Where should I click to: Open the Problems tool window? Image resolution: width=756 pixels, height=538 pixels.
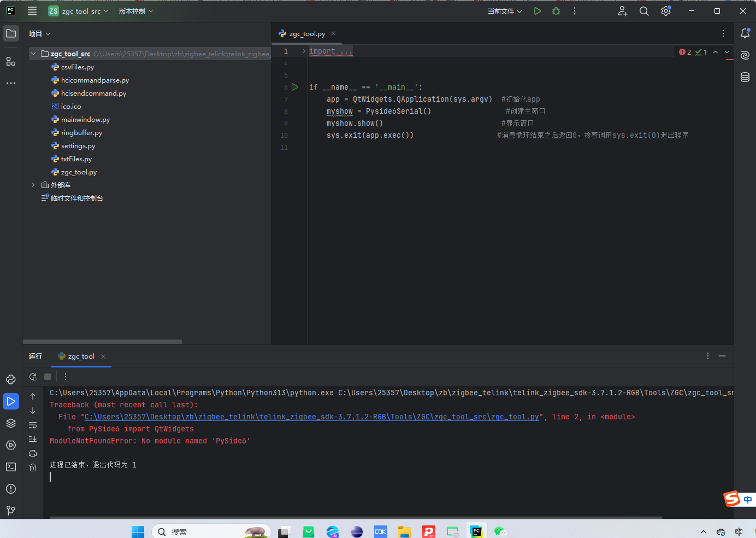tap(11, 489)
